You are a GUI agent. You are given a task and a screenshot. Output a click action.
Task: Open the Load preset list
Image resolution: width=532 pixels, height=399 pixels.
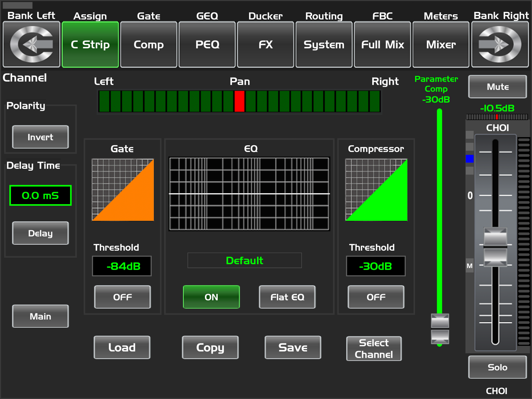[122, 347]
